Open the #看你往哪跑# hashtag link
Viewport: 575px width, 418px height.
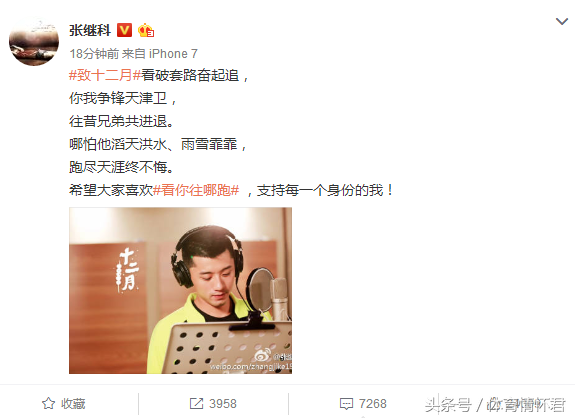[x=196, y=190]
